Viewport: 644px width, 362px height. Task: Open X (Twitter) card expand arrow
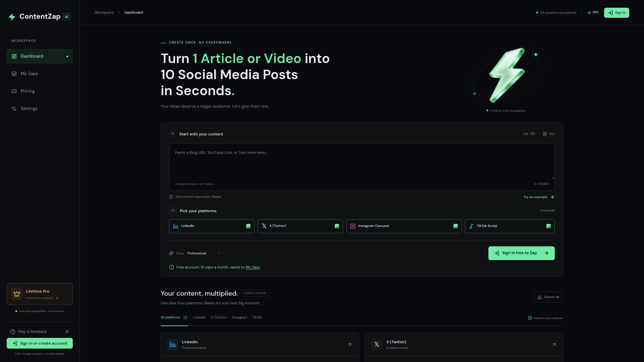(x=554, y=345)
